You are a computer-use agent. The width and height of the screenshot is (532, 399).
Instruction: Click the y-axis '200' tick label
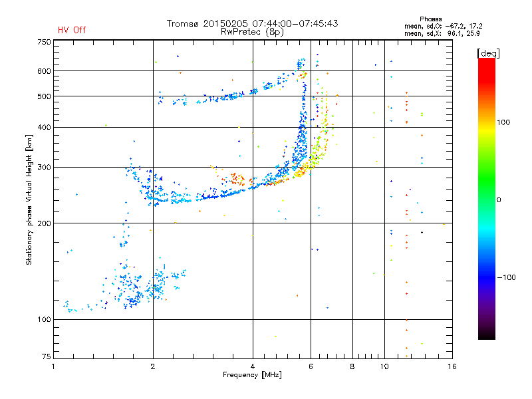pyautogui.click(x=44, y=223)
